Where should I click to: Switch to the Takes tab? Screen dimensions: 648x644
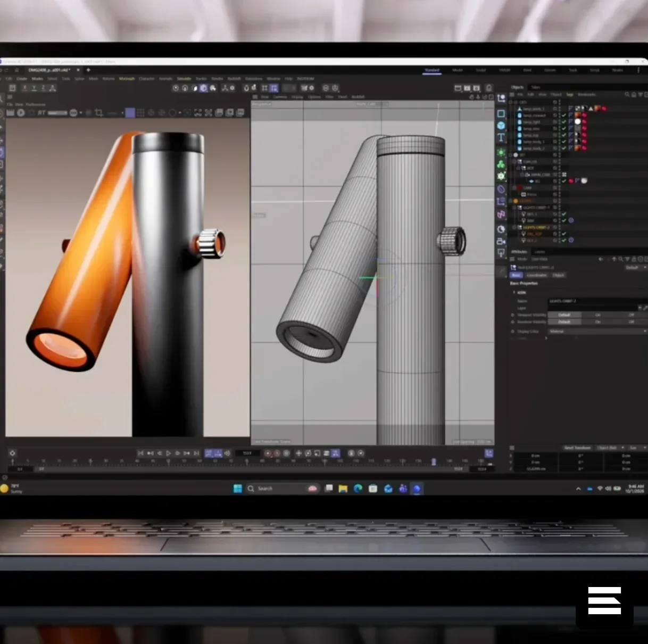click(536, 87)
